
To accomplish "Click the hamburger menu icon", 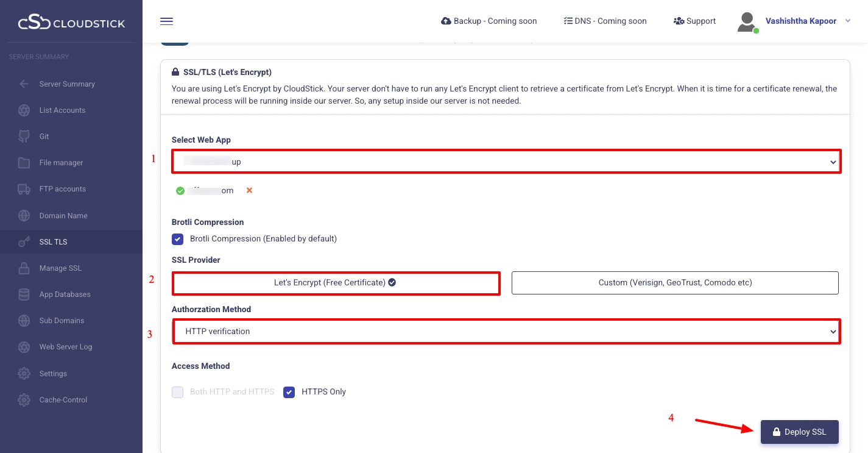I will [x=166, y=21].
